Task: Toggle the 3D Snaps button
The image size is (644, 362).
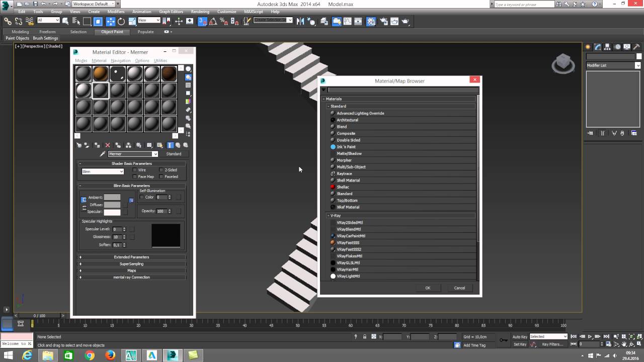Action: [202, 22]
